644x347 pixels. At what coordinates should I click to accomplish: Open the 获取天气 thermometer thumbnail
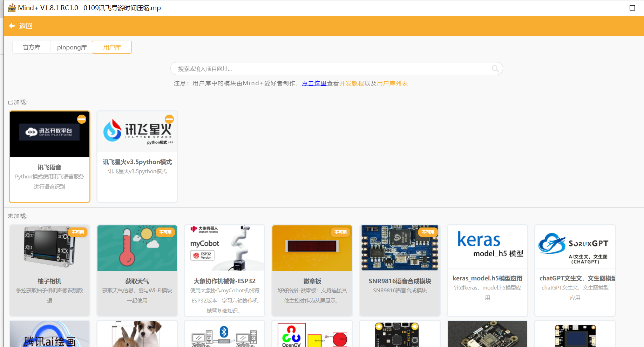[x=137, y=248]
